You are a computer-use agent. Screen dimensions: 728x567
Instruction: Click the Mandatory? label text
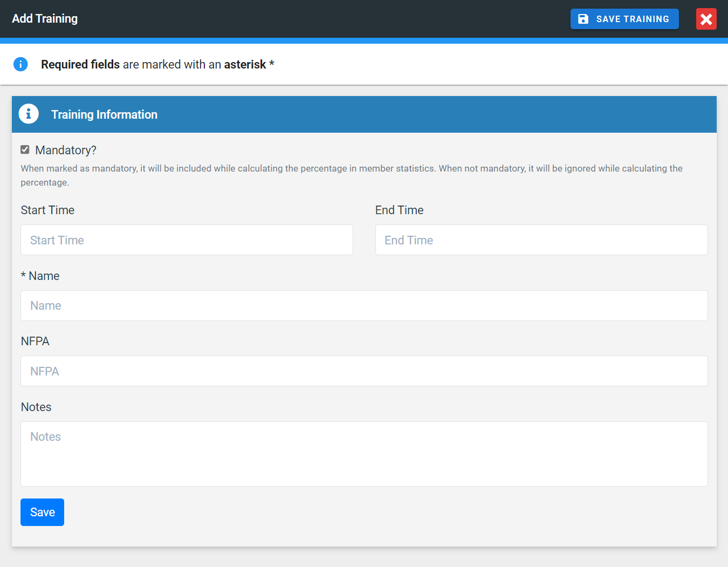point(66,150)
